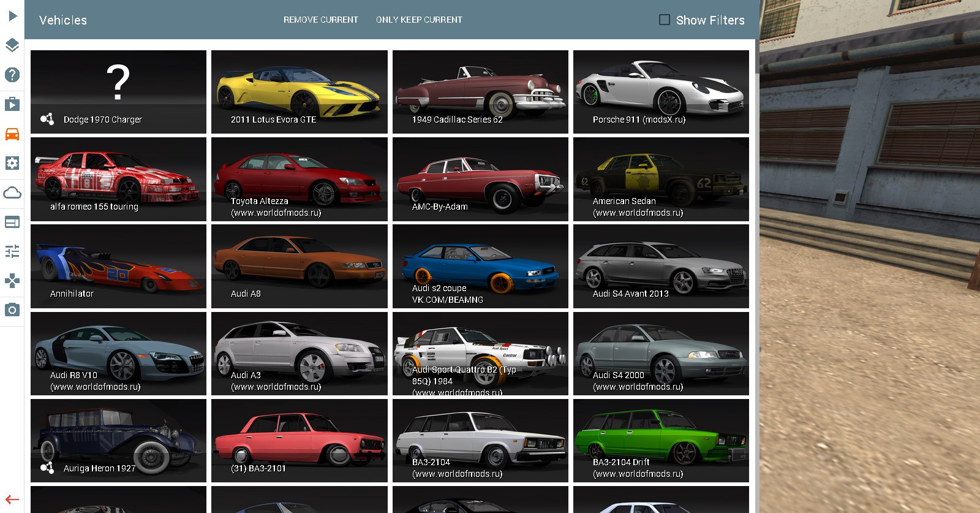Select the alfa romeo 155 touring
The width and height of the screenshot is (980, 513).
pyautogui.click(x=118, y=179)
